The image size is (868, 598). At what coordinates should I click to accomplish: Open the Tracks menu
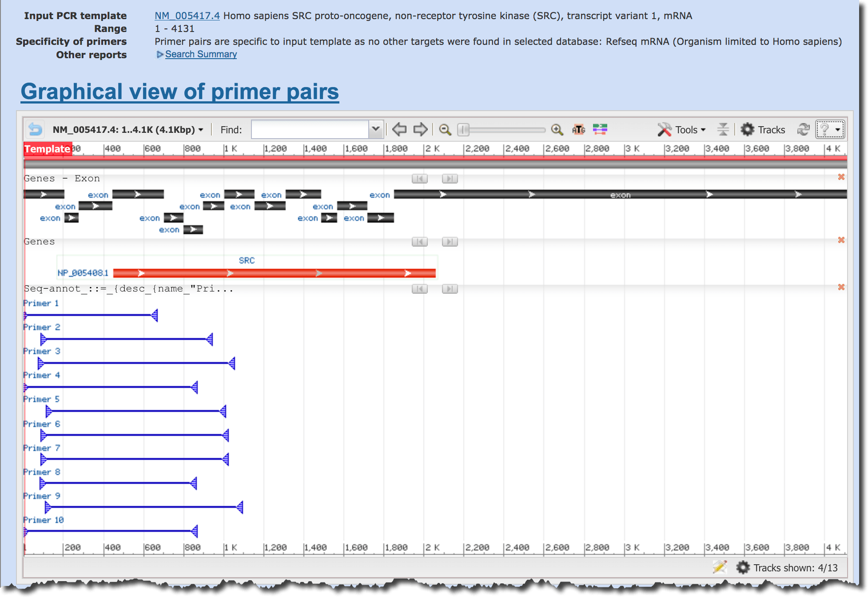pyautogui.click(x=763, y=130)
